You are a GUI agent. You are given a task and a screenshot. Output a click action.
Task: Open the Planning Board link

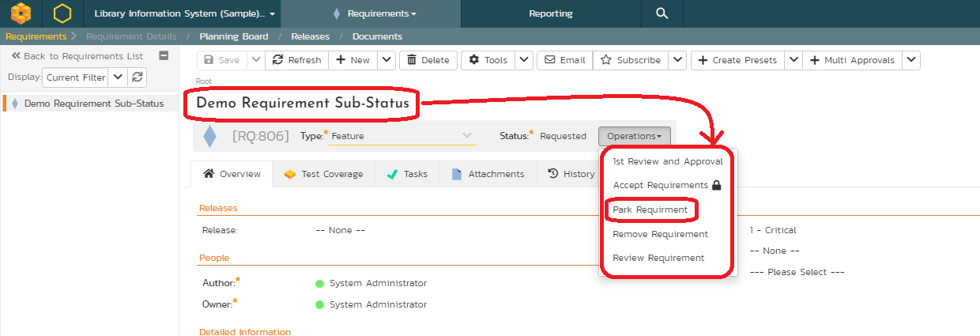233,36
